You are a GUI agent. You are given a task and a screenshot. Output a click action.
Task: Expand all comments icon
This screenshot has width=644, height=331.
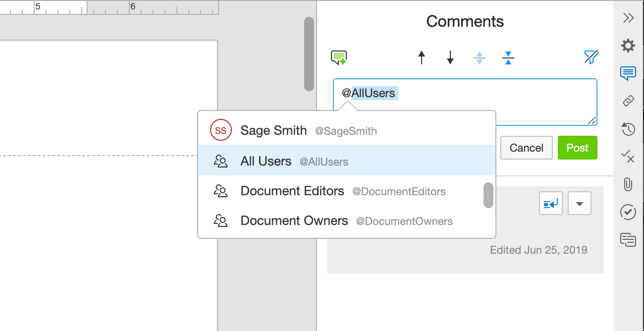[479, 58]
